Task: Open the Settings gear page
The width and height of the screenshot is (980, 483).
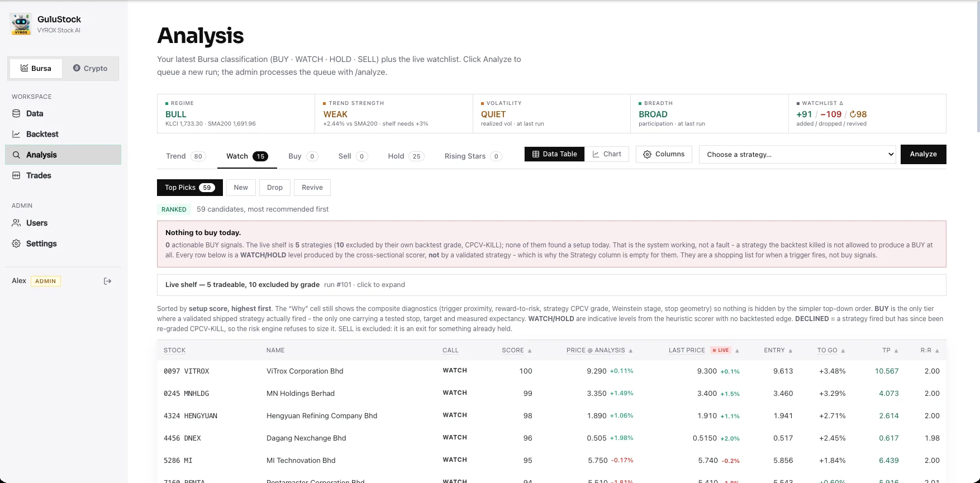Action: point(63,243)
